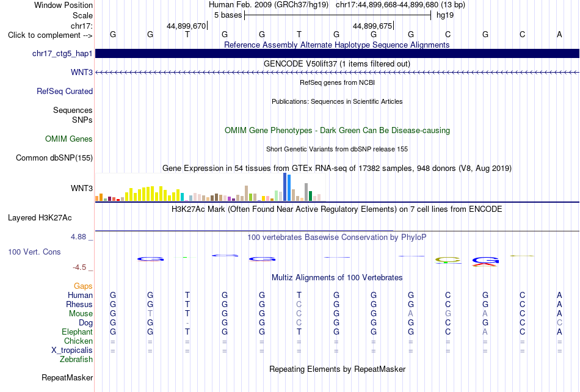
Task: Select the A base in the Human alignment row
Action: click(559, 295)
